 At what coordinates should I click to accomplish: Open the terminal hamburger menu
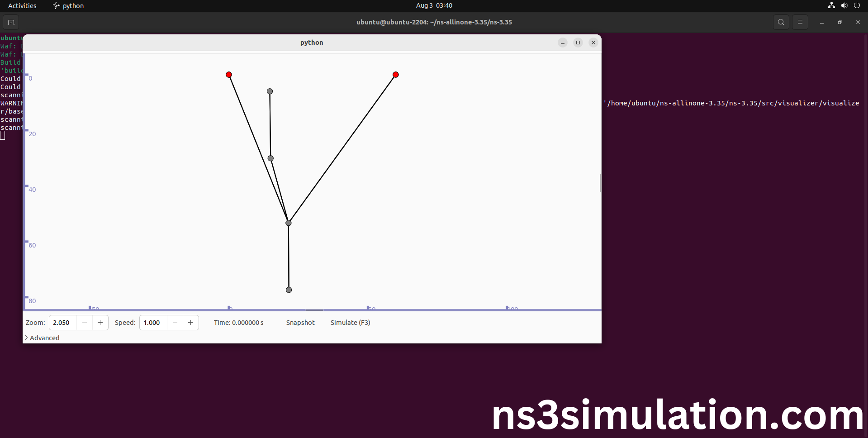point(800,22)
